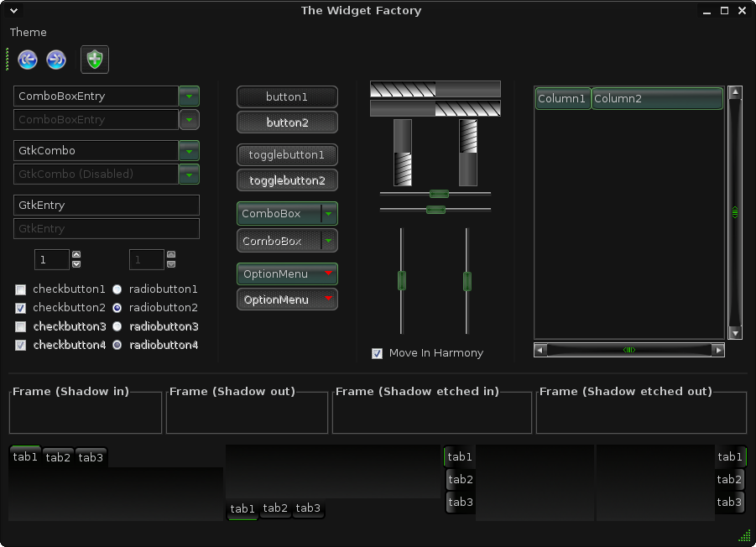Switch to tab3 in the top-tabbed notebook
Image resolution: width=756 pixels, height=547 pixels.
(x=91, y=458)
